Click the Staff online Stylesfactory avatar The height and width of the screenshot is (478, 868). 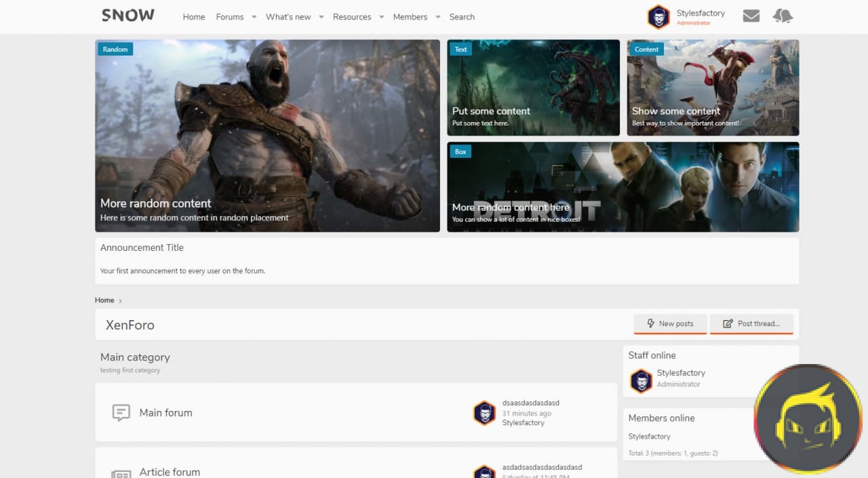641,380
